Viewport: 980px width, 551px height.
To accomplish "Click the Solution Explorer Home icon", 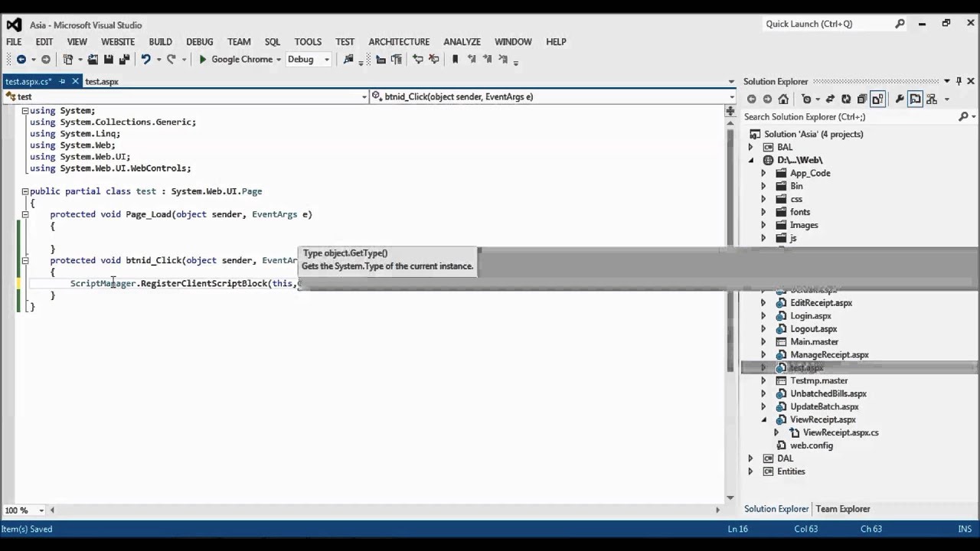I will tap(783, 99).
